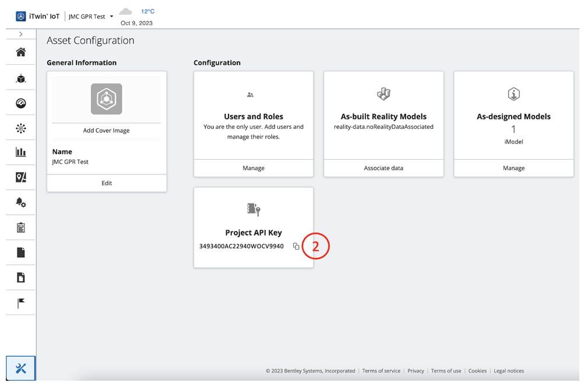
Task: Open the Terms of service link
Action: 381,371
